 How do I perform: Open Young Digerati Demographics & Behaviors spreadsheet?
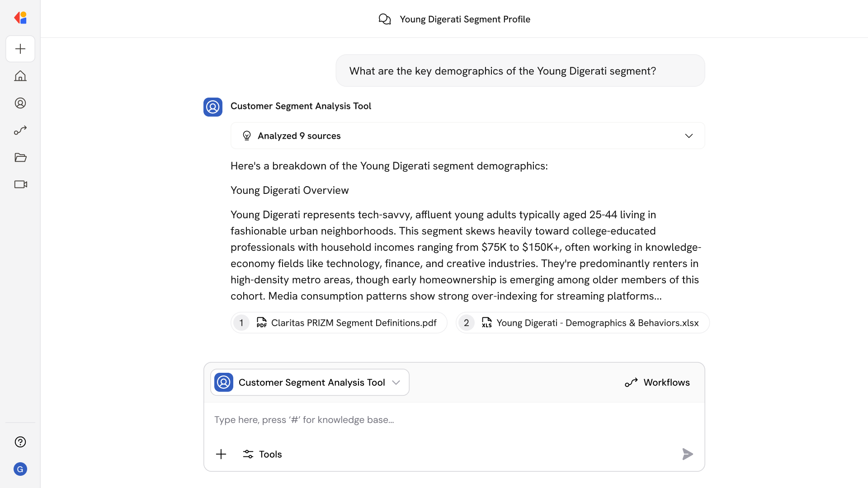[x=582, y=323]
